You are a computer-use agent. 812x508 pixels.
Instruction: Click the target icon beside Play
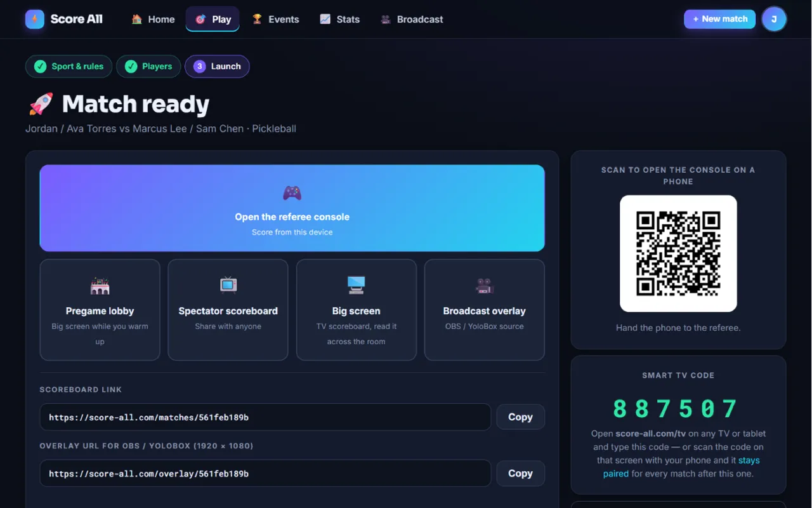[x=200, y=19]
